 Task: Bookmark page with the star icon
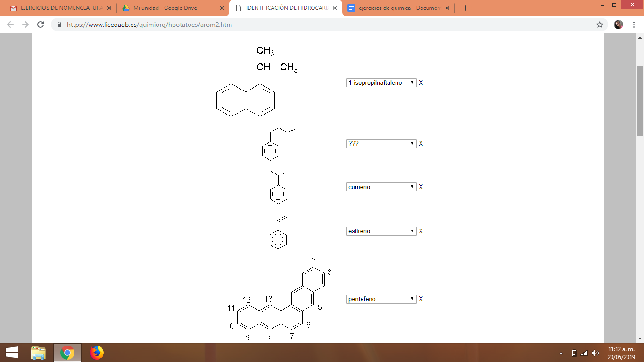click(600, 25)
